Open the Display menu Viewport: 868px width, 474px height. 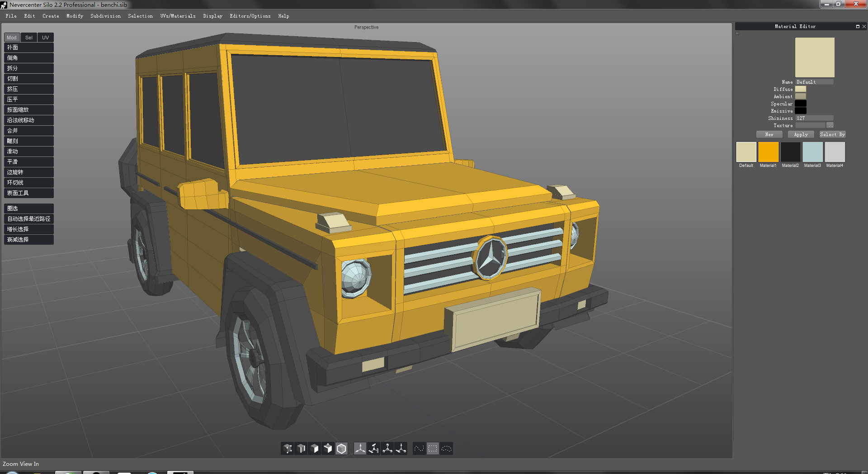[212, 16]
